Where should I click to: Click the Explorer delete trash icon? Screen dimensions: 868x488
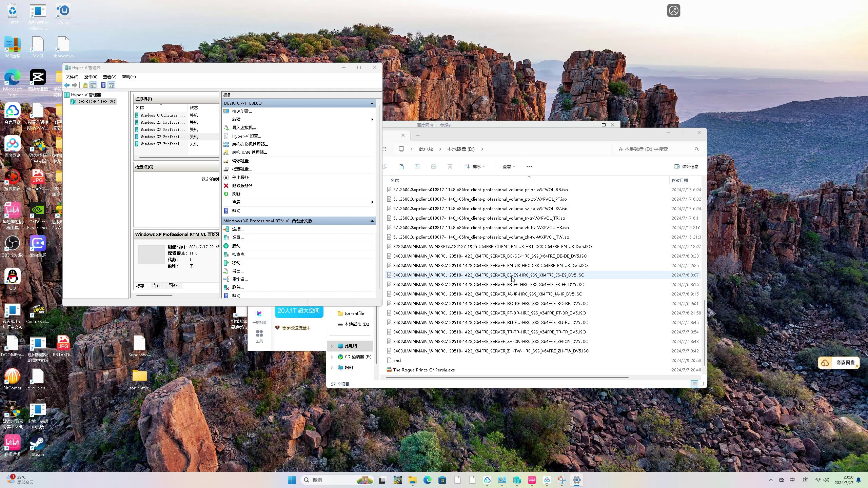click(x=450, y=166)
